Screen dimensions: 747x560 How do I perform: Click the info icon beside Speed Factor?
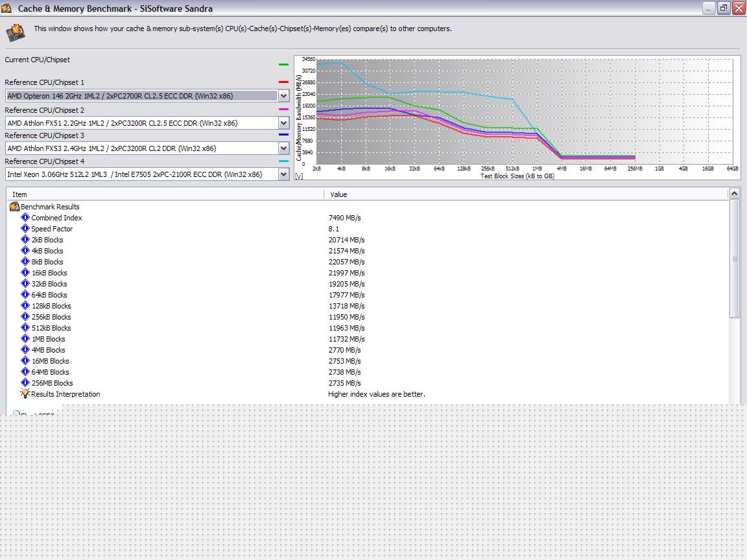[25, 229]
